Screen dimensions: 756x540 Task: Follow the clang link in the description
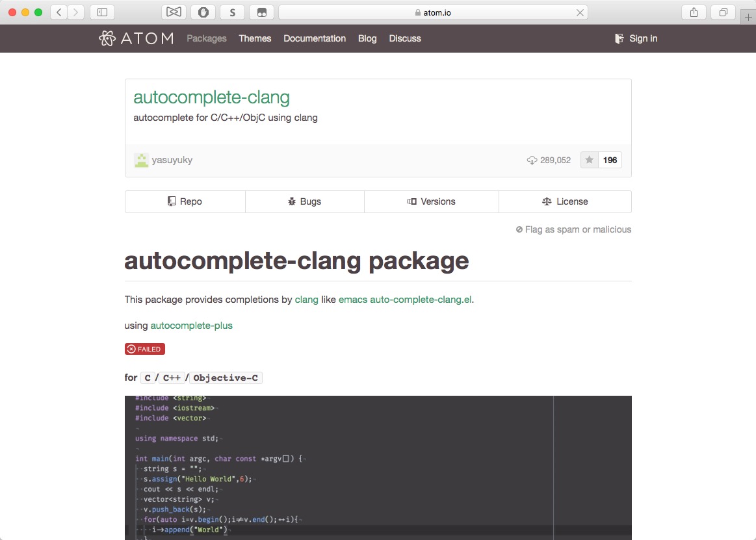[x=307, y=300]
